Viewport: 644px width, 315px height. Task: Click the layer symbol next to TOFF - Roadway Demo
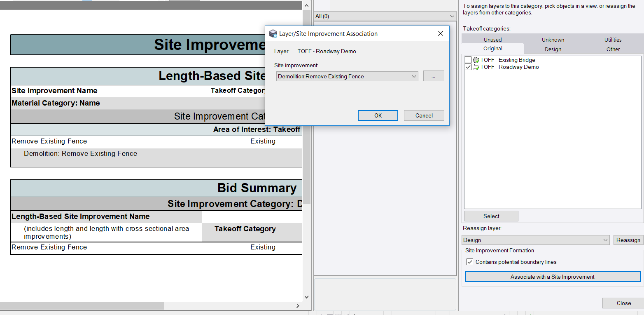click(476, 67)
